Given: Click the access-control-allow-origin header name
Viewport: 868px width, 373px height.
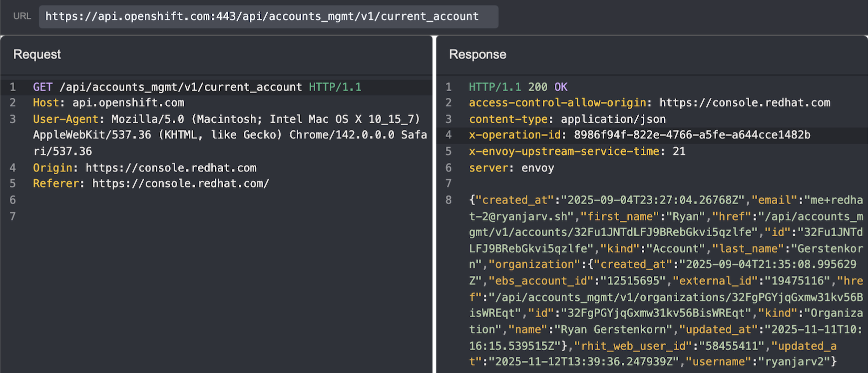Looking at the screenshot, I should (x=557, y=103).
